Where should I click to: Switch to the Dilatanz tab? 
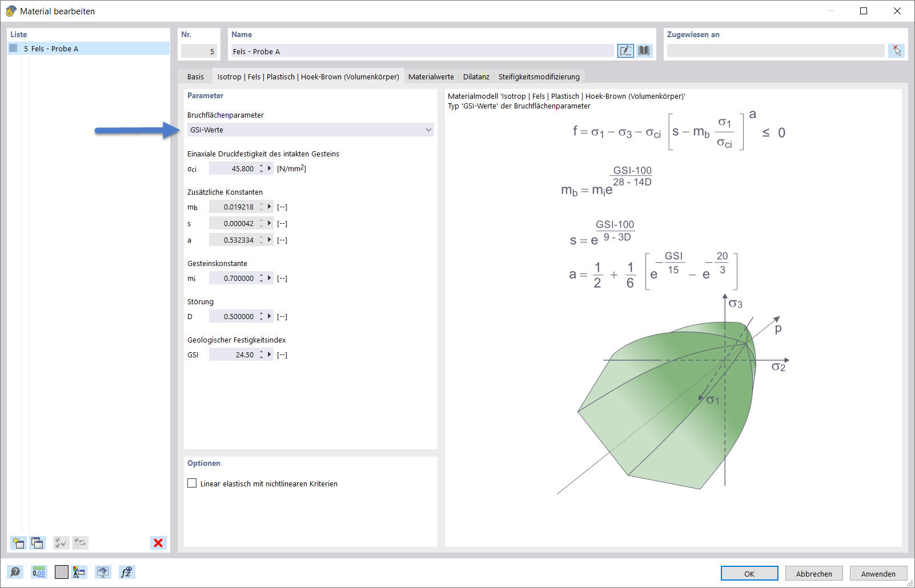476,76
